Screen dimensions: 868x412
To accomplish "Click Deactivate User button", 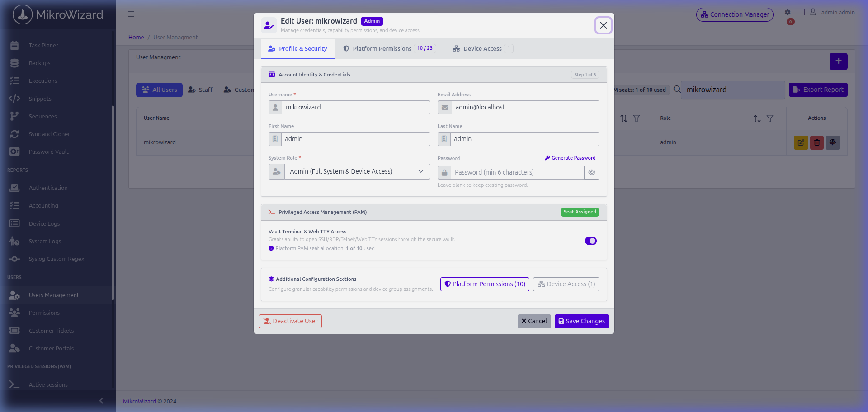I will click(x=290, y=322).
